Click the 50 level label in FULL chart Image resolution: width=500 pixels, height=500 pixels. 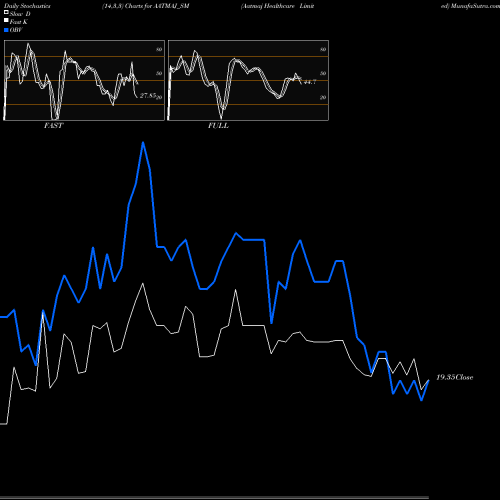click(x=323, y=73)
